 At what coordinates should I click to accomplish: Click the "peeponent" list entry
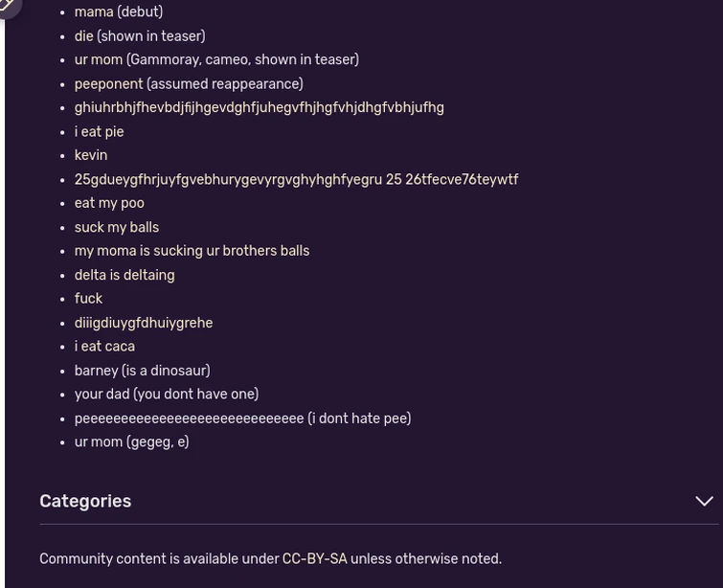189,84
